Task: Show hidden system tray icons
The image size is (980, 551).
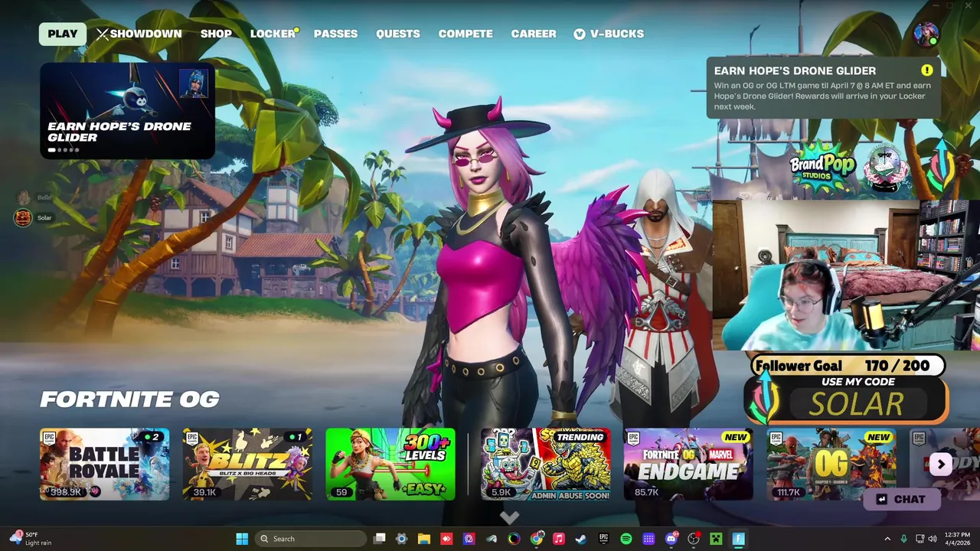Action: point(887,539)
